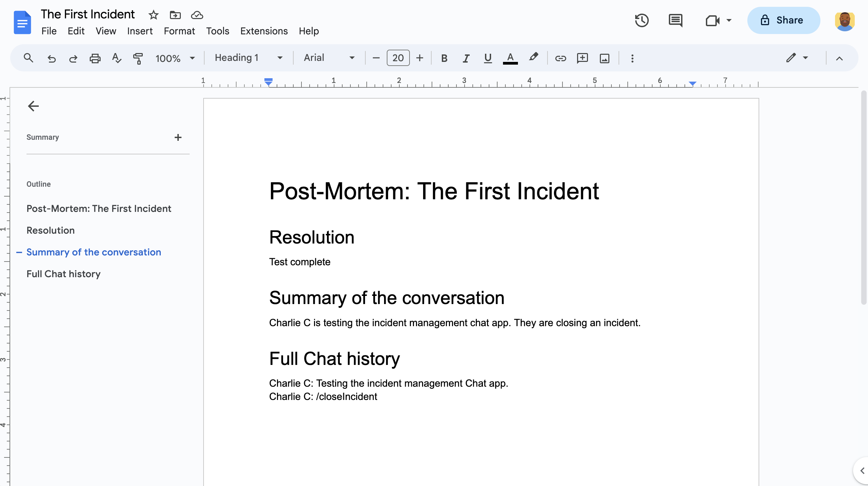Click the Summary of the conversation outline item

pyautogui.click(x=93, y=252)
